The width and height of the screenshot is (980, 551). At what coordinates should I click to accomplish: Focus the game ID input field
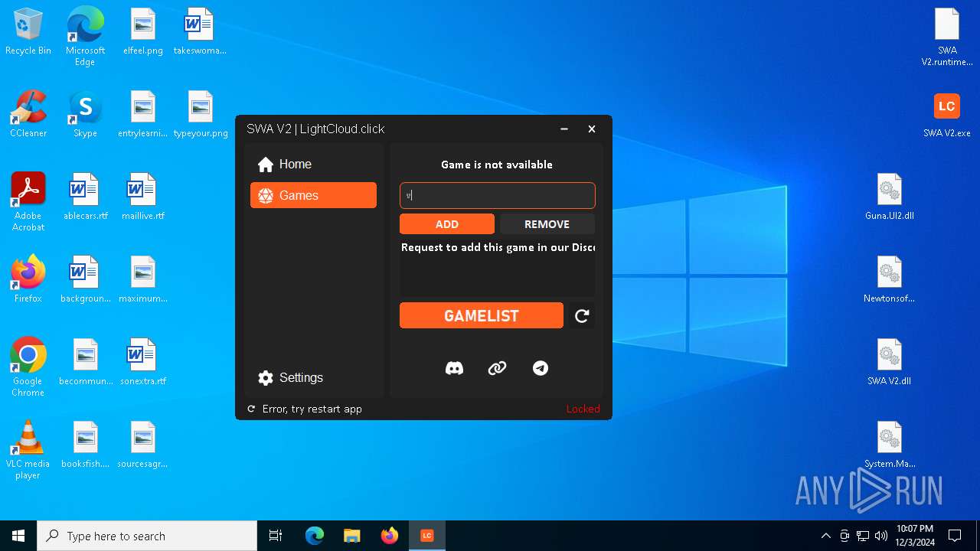pyautogui.click(x=497, y=195)
